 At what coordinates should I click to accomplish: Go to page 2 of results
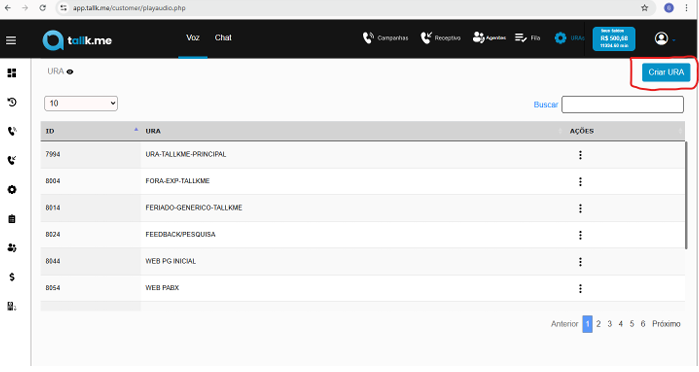coord(598,324)
